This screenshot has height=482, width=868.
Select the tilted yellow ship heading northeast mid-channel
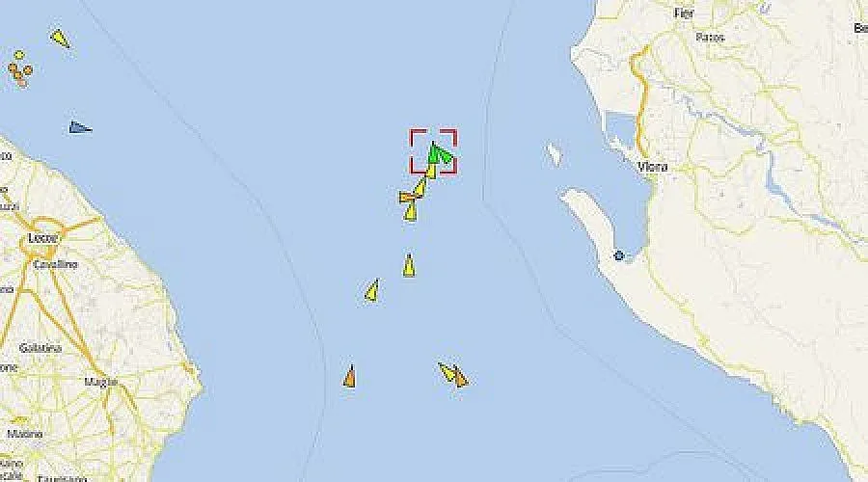click(372, 290)
